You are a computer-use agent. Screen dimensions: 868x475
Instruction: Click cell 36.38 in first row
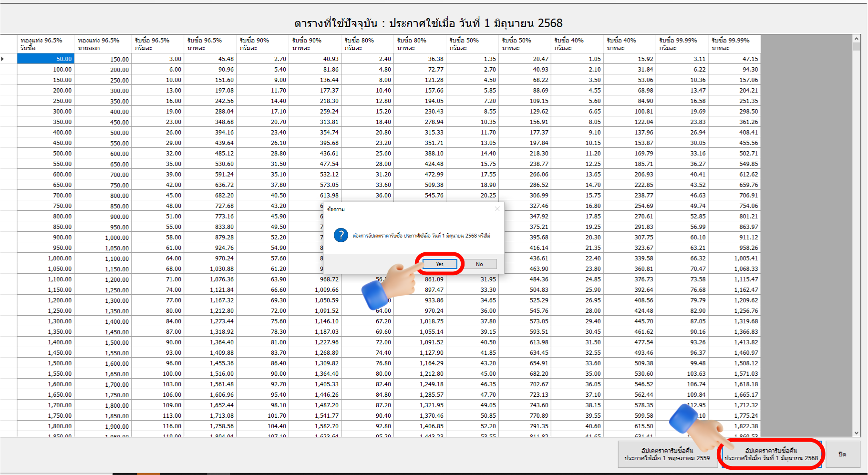click(420, 59)
